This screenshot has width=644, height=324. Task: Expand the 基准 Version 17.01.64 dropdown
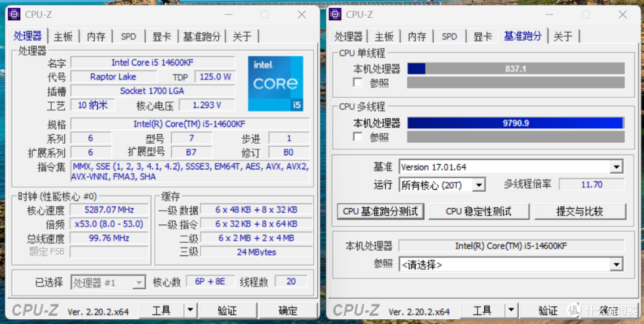[x=617, y=167]
